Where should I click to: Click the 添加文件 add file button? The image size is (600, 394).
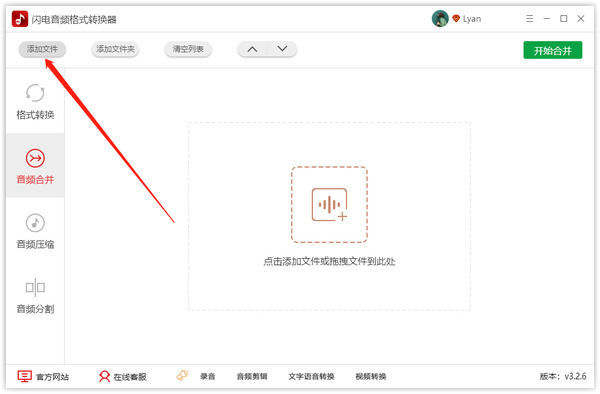pyautogui.click(x=42, y=49)
